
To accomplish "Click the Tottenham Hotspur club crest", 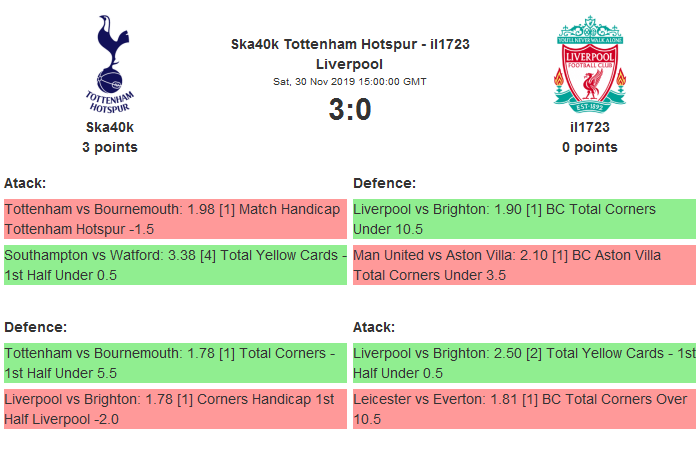I will [x=110, y=62].
